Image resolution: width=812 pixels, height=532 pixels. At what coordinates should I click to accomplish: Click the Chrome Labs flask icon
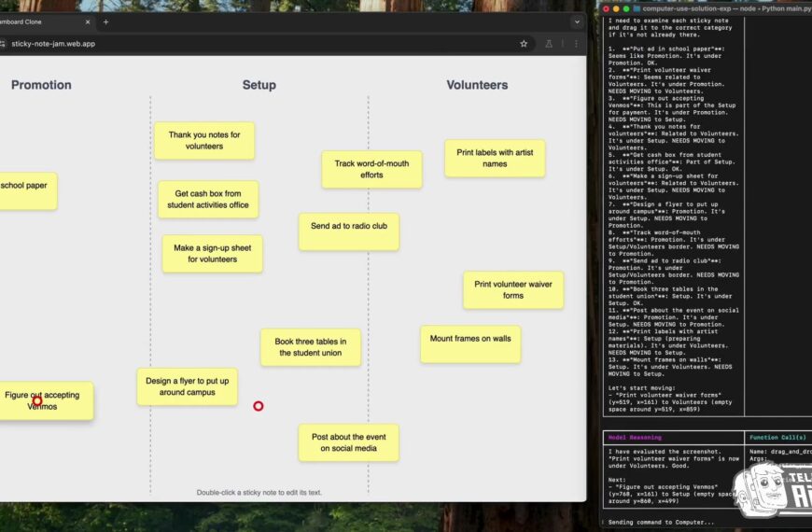point(550,43)
